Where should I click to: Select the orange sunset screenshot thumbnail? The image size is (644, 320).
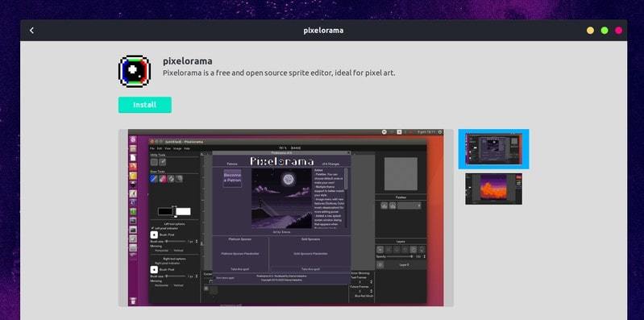(x=493, y=189)
